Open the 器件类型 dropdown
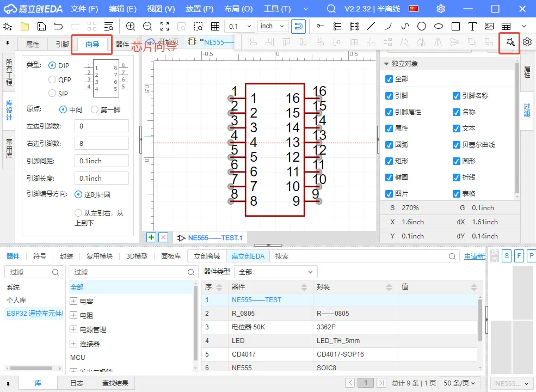 (x=275, y=272)
